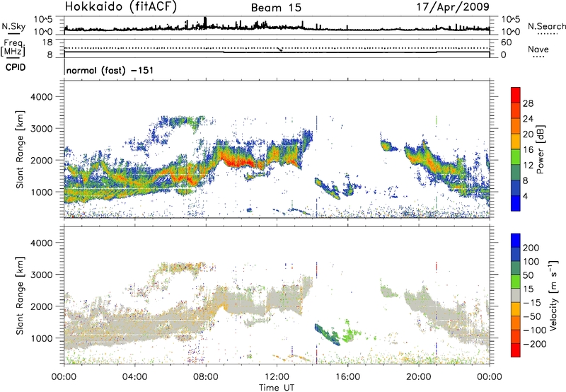Select the 2000 tick of velocity panel
This screenshot has height=392, width=566.
tap(41, 306)
